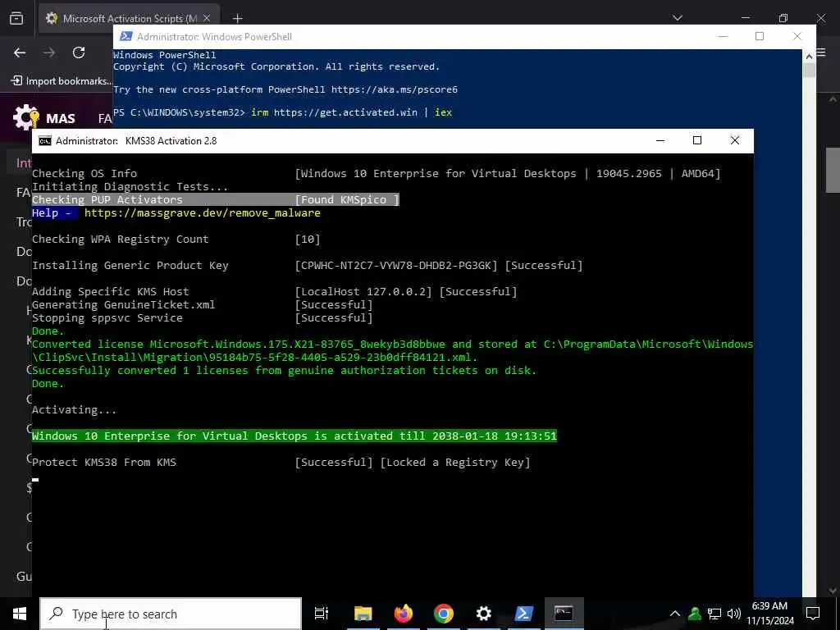Click the browser back arrow

click(20, 52)
